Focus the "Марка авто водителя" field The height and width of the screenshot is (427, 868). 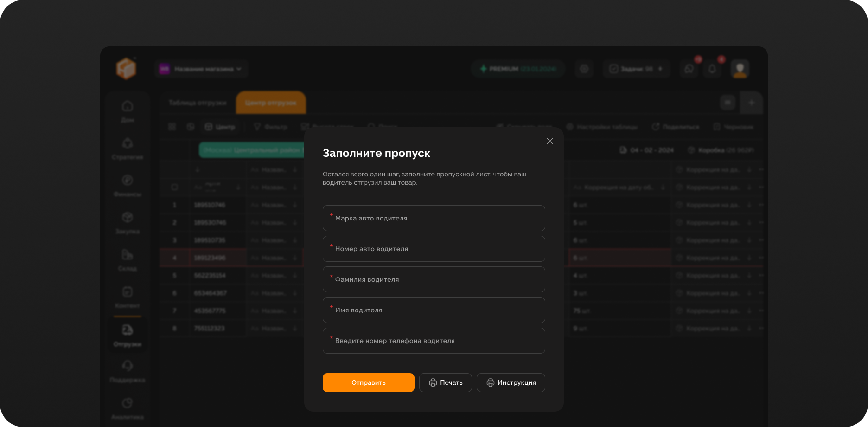434,218
